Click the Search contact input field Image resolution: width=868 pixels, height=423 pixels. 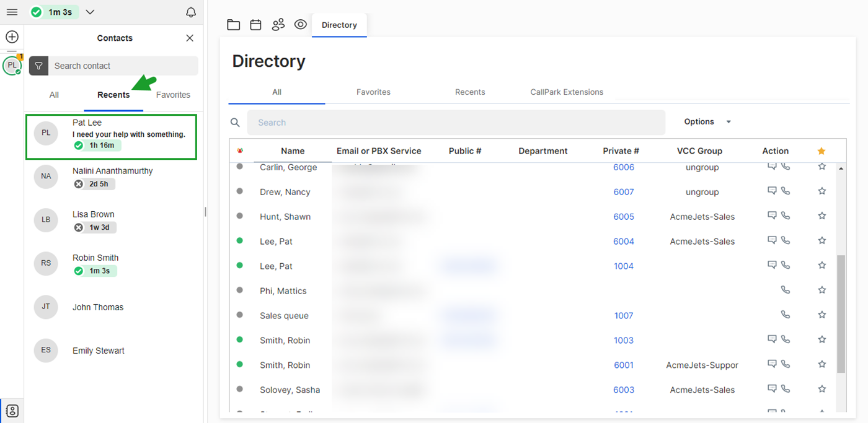[123, 66]
